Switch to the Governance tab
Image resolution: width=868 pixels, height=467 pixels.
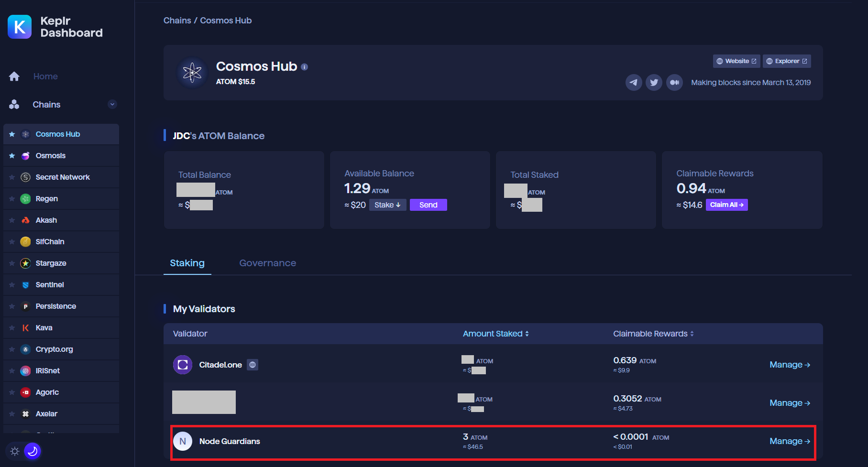pyautogui.click(x=268, y=263)
